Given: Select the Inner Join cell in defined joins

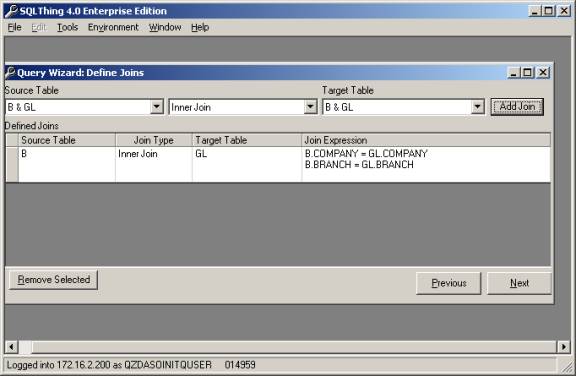Looking at the screenshot, I should (x=154, y=164).
